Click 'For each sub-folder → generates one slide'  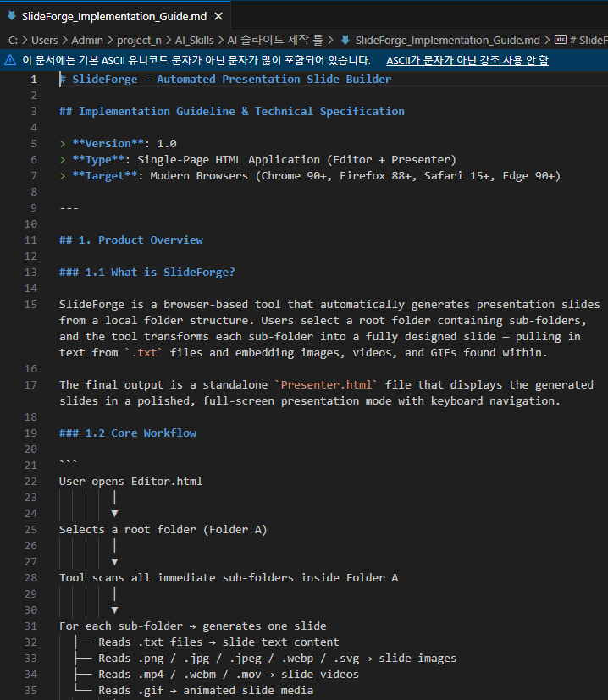(193, 626)
